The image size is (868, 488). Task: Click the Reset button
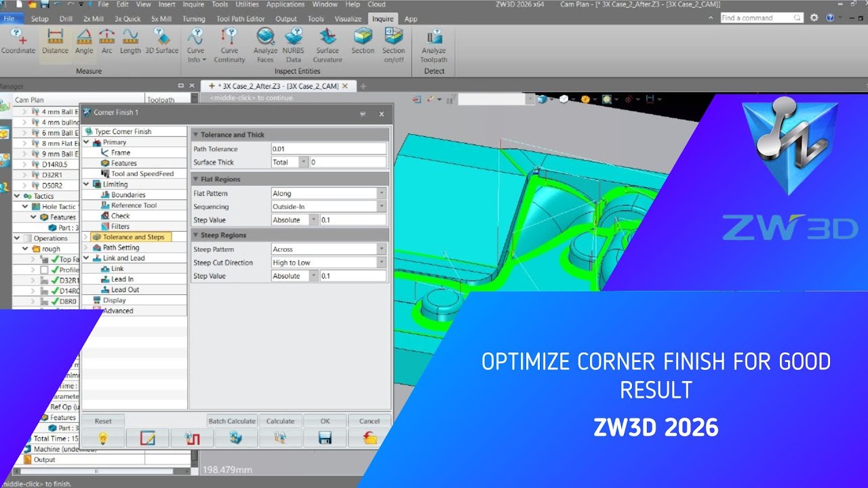click(x=103, y=421)
